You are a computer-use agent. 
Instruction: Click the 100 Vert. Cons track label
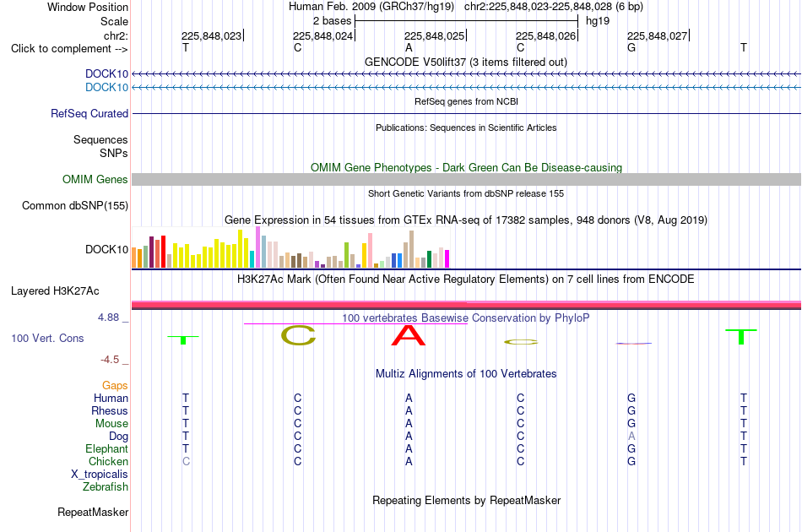point(47,338)
